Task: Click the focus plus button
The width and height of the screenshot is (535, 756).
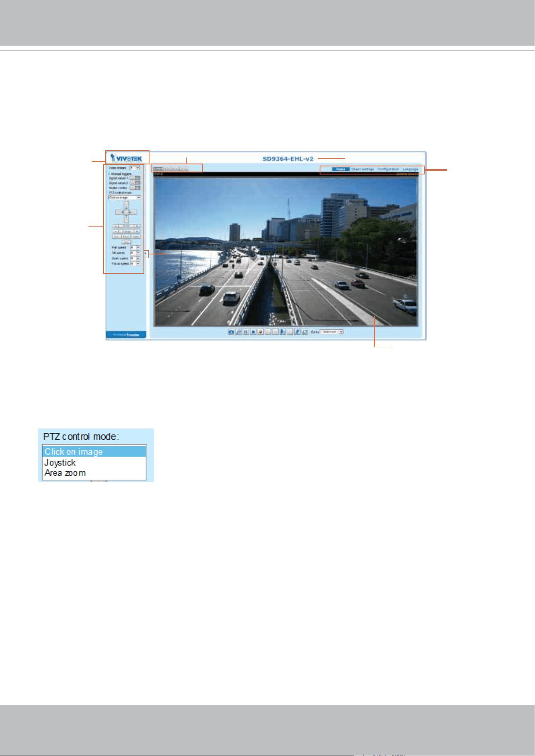Action: pos(137,231)
